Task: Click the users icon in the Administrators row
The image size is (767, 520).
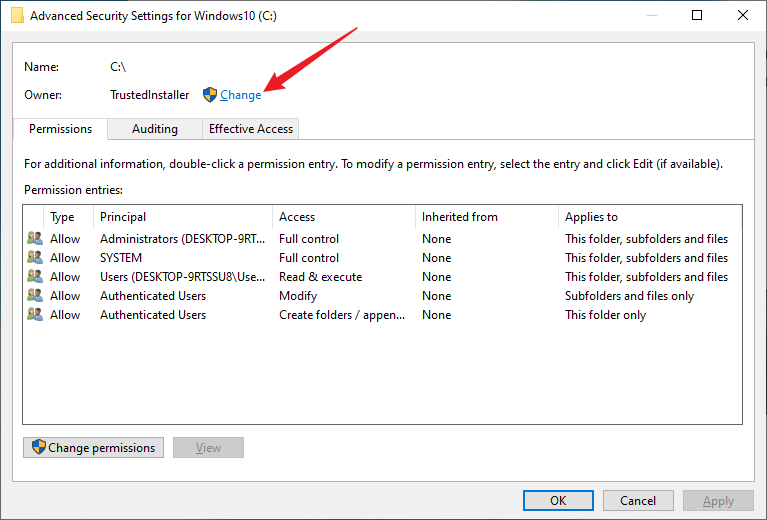Action: point(35,238)
